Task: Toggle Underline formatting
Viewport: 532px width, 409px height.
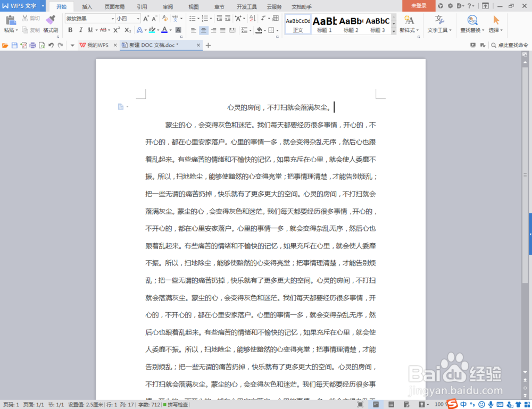Action: 90,30
